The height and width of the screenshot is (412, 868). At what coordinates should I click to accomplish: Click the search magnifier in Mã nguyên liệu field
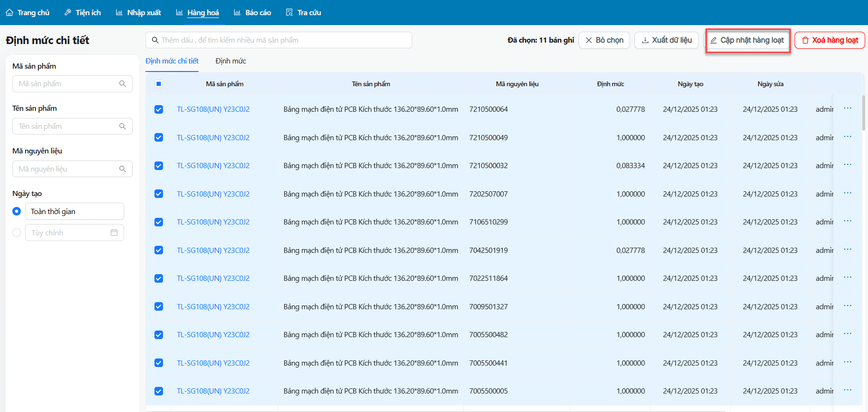click(x=122, y=169)
